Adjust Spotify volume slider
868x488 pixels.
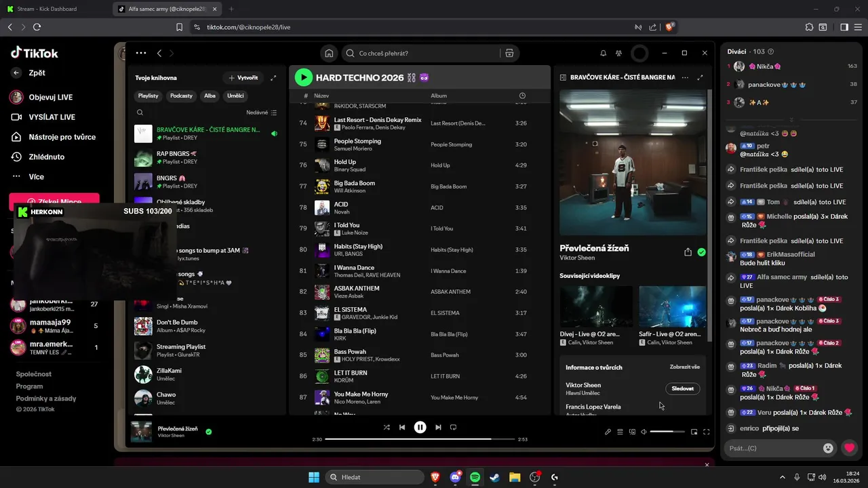point(667,432)
